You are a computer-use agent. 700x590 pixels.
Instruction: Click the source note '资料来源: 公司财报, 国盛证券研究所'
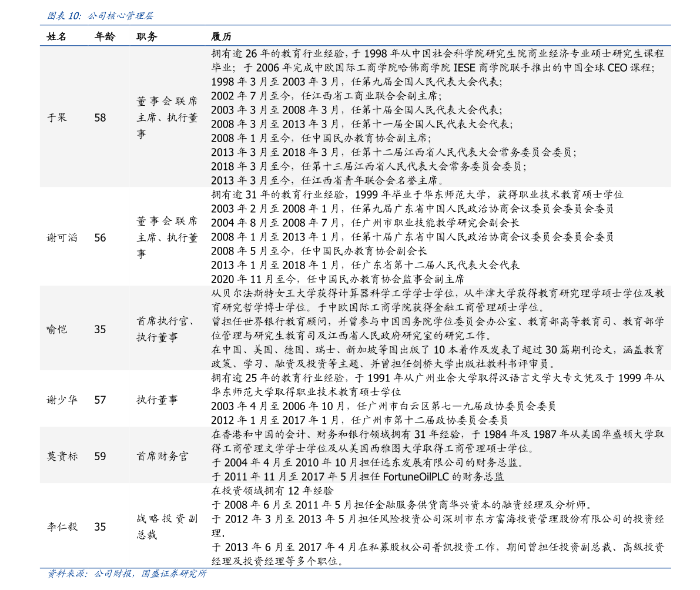[127, 574]
